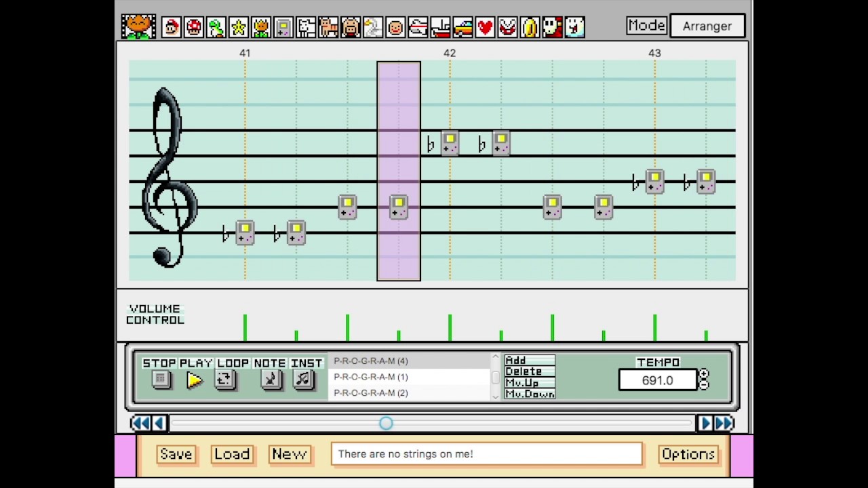Click measure number 42 marker
Viewport: 868px width, 488px height.
coord(450,53)
